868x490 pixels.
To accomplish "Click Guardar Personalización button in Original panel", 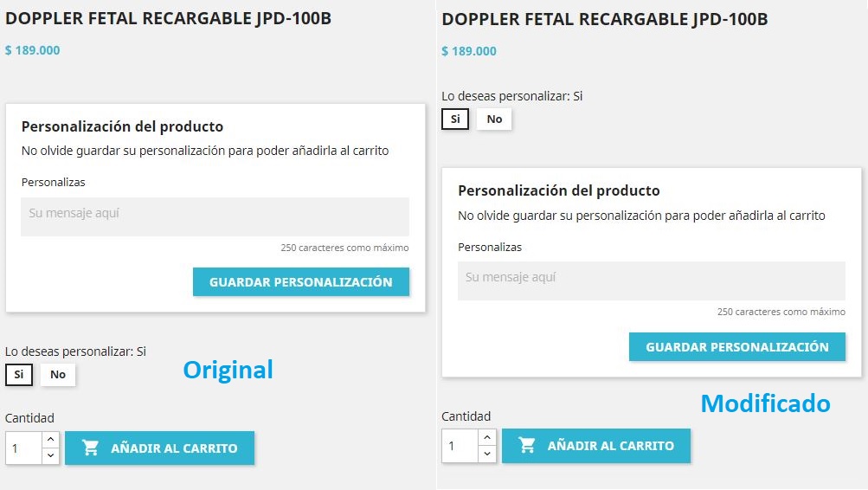I will click(x=301, y=282).
